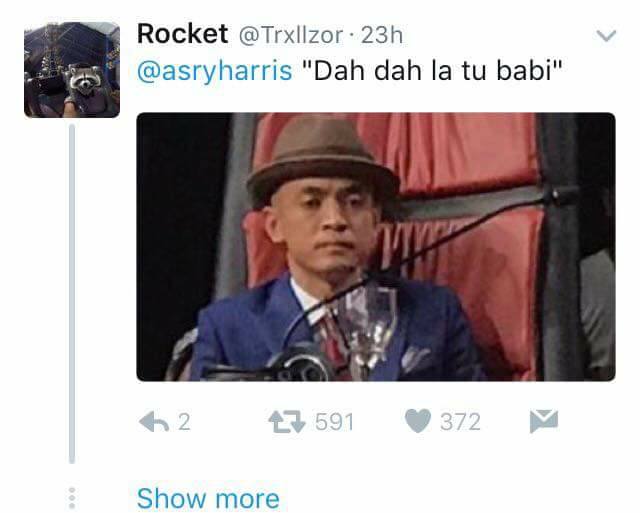Click the three vertical dots thread indicator

(x=72, y=498)
